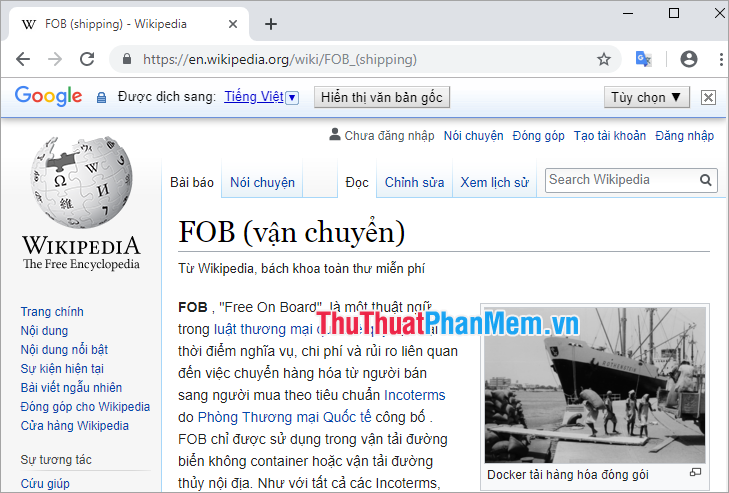Open the Tiếng Việt language dropdown

[x=292, y=98]
